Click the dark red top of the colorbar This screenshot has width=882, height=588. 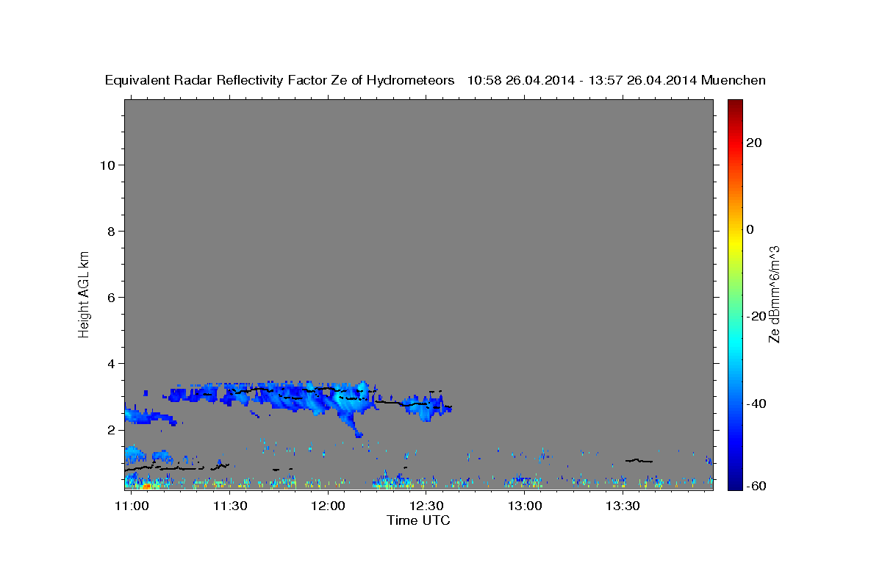pos(734,104)
